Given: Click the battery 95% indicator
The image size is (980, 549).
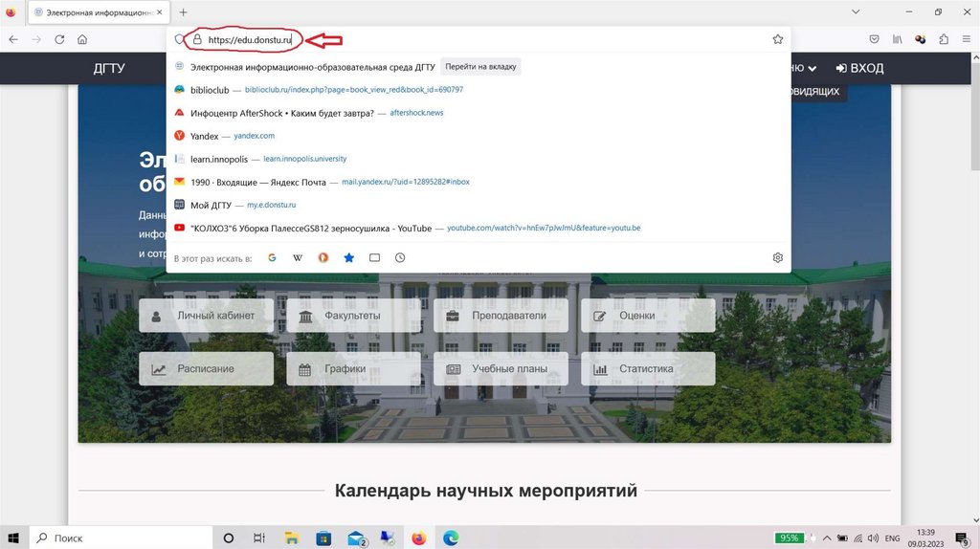Looking at the screenshot, I should point(789,538).
